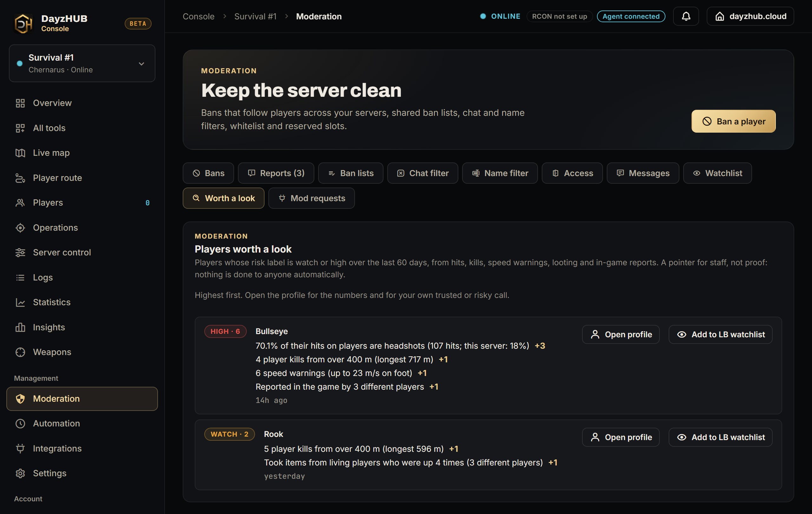Open Automation in the sidebar
This screenshot has width=812, height=514.
tap(82, 423)
